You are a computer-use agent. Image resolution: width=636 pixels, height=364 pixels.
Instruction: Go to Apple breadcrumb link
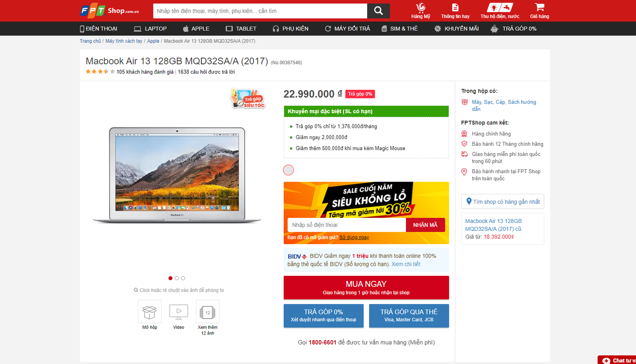(153, 41)
